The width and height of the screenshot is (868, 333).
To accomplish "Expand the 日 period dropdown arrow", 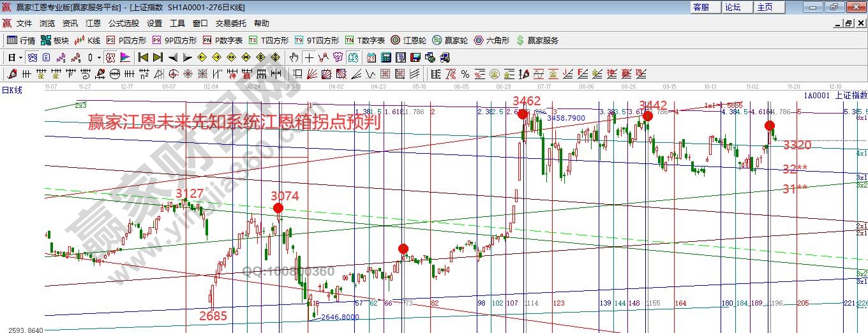I will (21, 57).
